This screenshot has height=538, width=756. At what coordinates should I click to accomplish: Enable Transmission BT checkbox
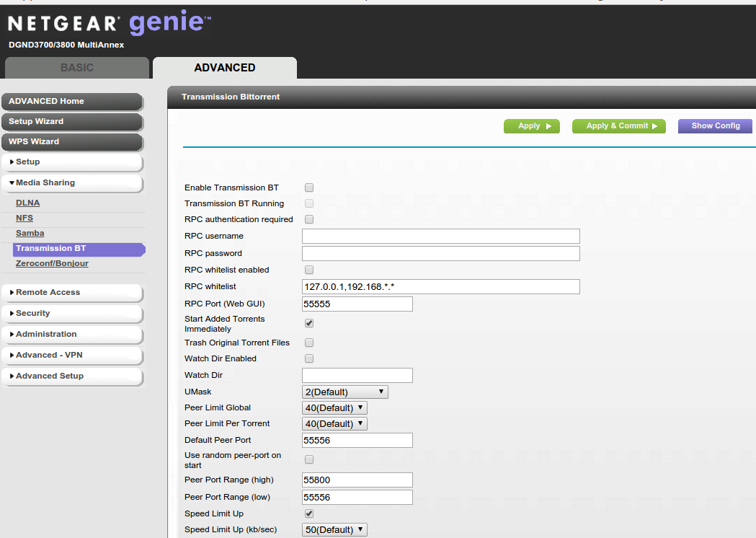click(309, 188)
